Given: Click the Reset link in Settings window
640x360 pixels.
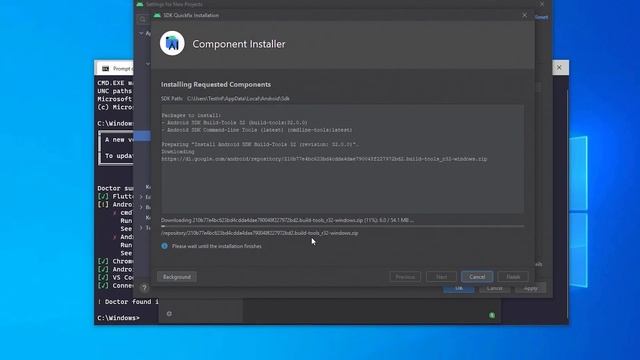Looking at the screenshot, I should tap(541, 17).
